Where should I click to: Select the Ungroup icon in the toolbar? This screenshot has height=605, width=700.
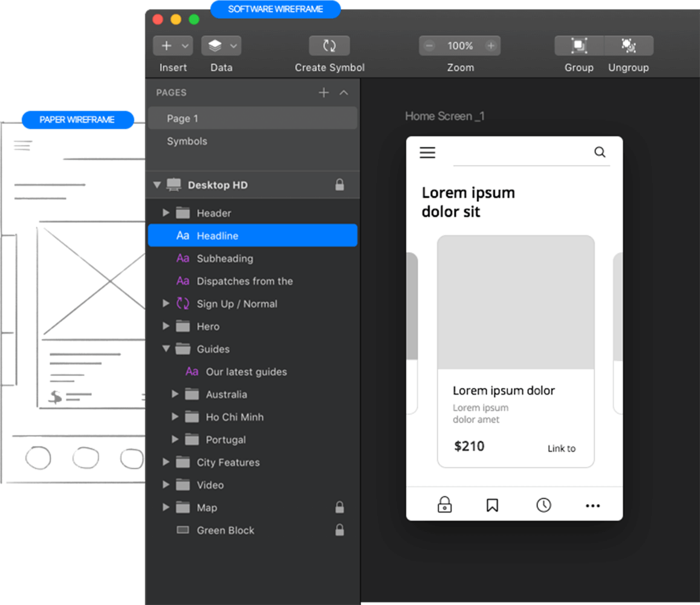[x=629, y=45]
